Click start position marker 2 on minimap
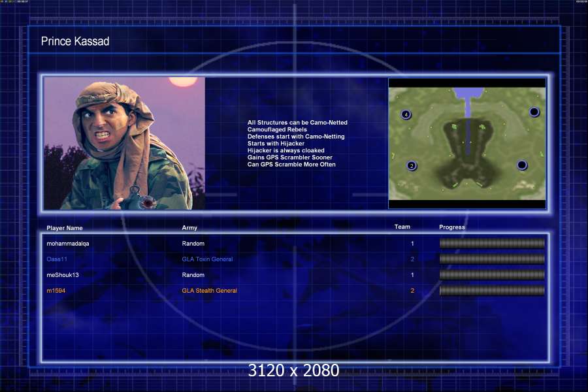Image resolution: width=588 pixels, height=392 pixels. (412, 166)
